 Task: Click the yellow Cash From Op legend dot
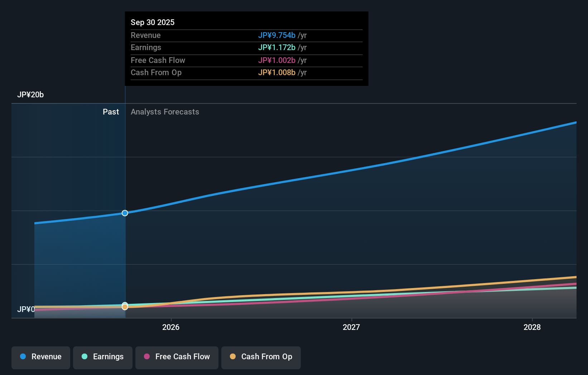233,357
